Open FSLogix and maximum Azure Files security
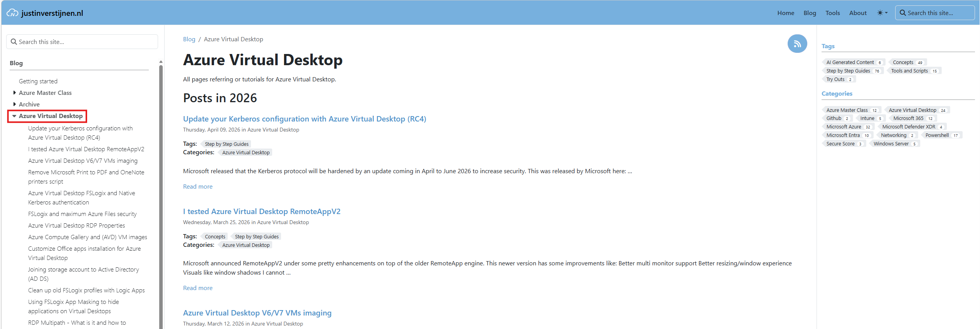 pos(82,214)
